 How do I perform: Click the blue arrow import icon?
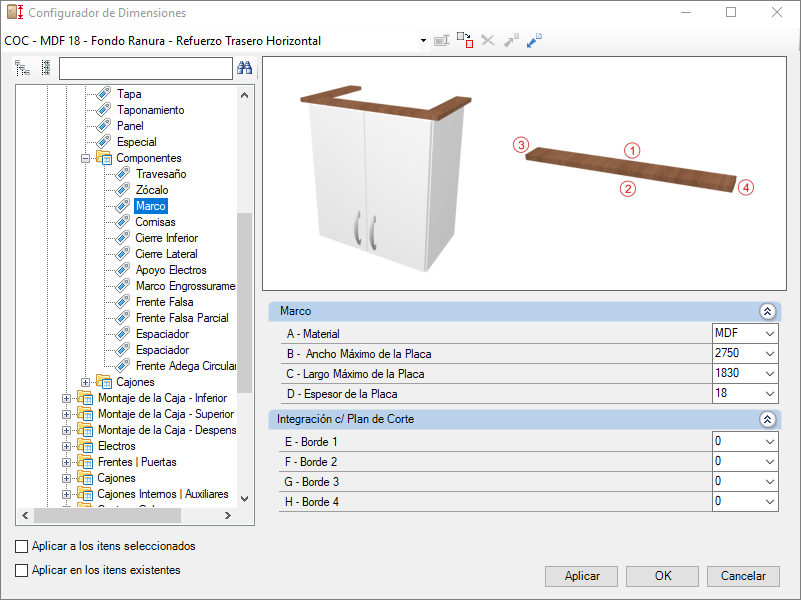pos(534,40)
